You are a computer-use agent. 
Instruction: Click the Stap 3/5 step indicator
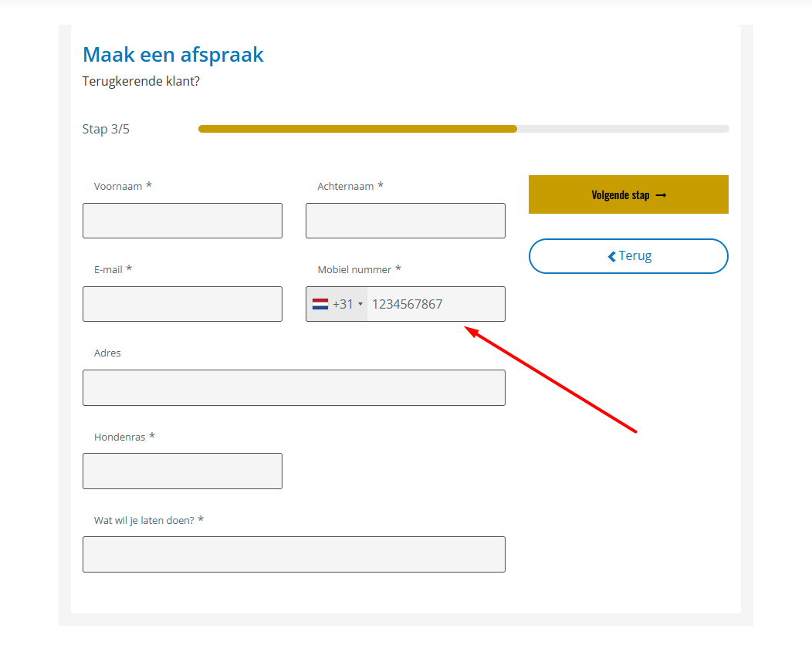point(106,129)
